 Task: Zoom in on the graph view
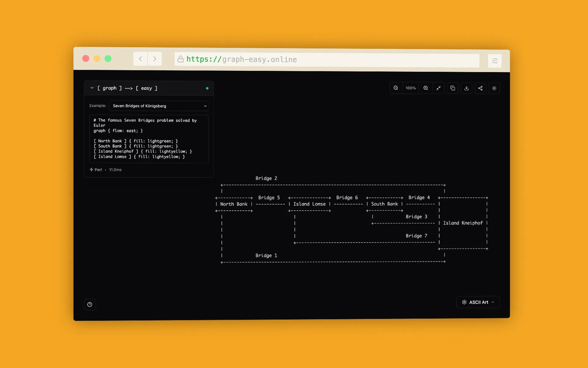(x=425, y=88)
